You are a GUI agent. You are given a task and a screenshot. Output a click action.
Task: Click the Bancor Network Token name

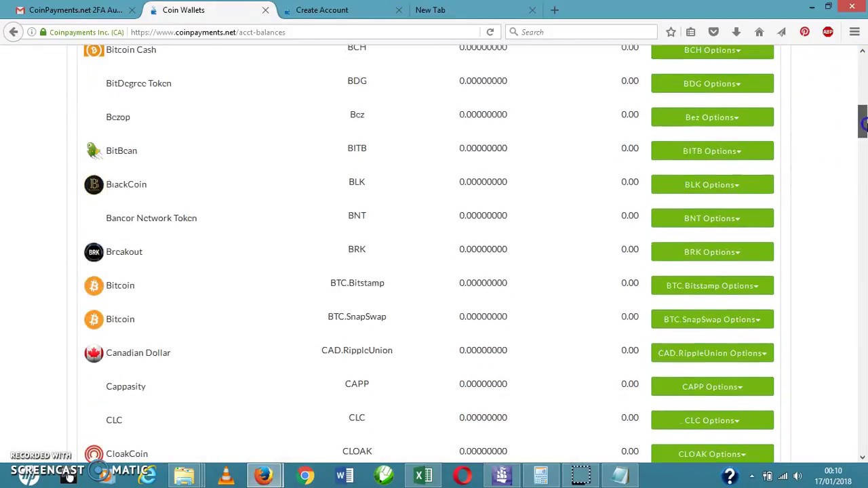(151, 218)
